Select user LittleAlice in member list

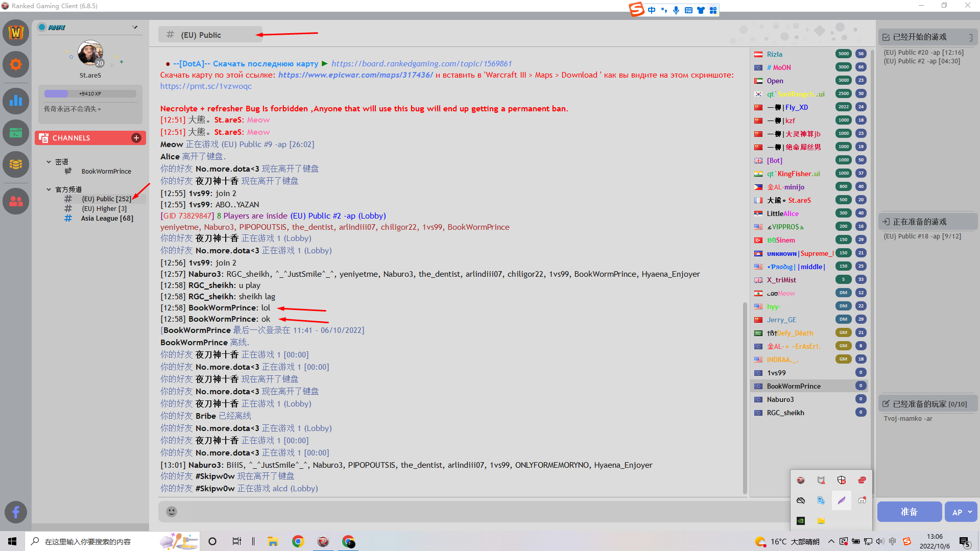coord(810,213)
